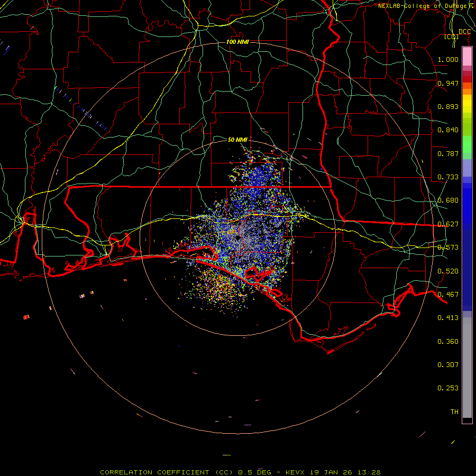Click the 0.467 scale value
Viewport: 476px width, 476px height.
(x=448, y=294)
